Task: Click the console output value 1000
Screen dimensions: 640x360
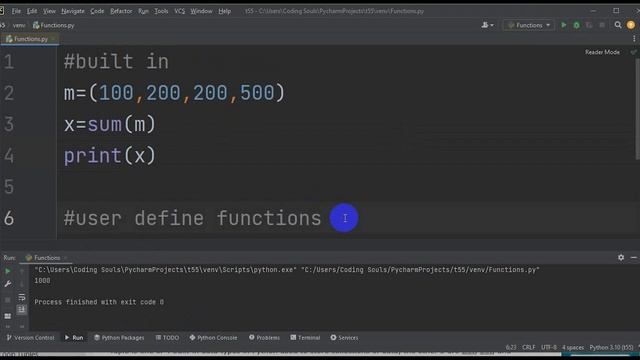Action: pos(42,281)
